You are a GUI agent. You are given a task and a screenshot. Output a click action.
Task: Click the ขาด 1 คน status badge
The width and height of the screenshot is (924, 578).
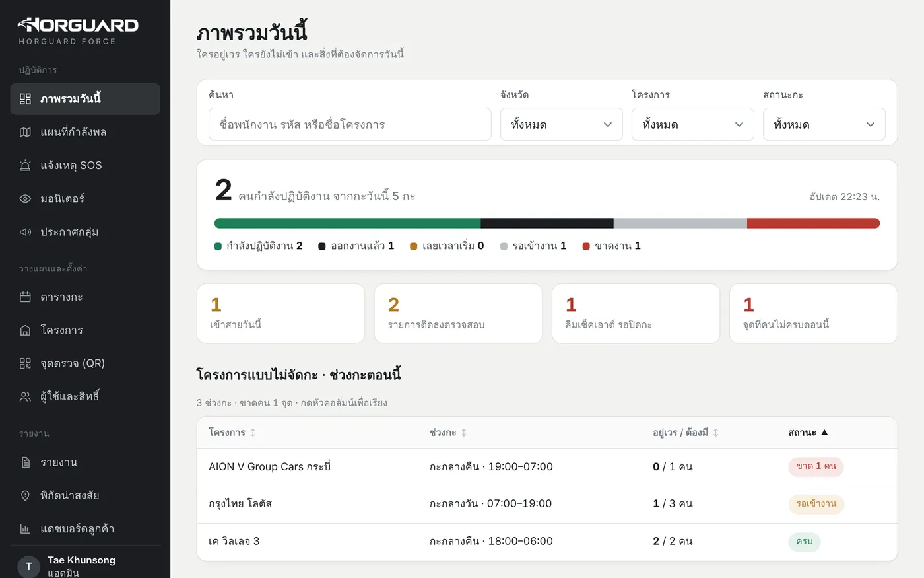coord(816,466)
